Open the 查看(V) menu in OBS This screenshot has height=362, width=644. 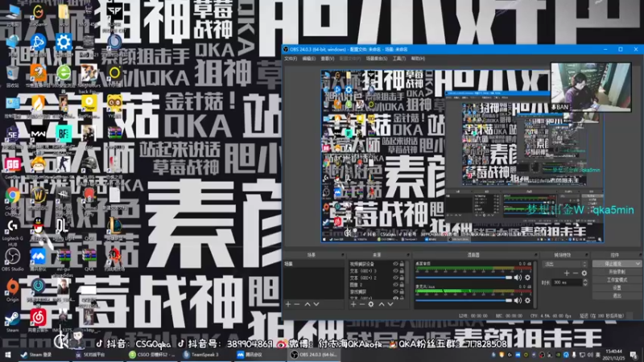[328, 59]
